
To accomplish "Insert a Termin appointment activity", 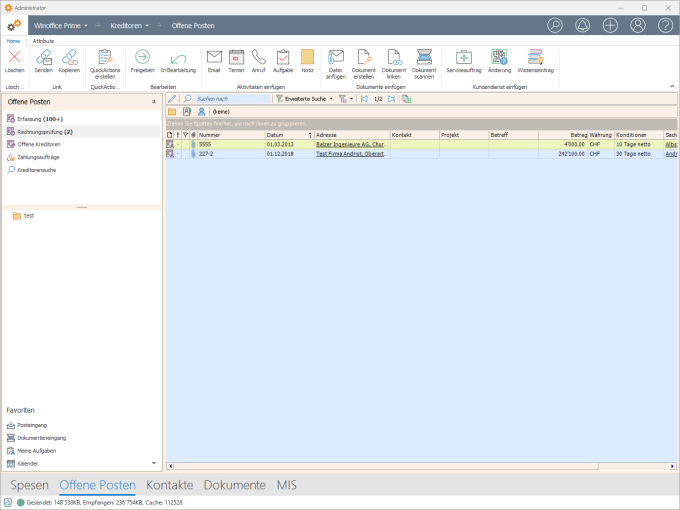I will coord(236,60).
